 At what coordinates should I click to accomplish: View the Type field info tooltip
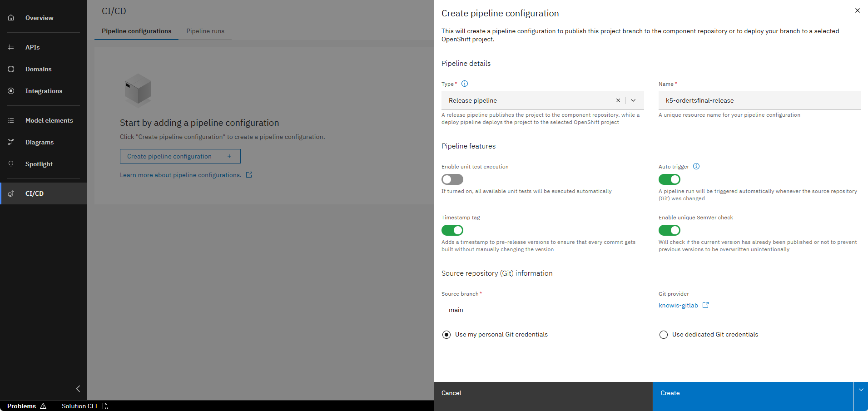tap(464, 84)
